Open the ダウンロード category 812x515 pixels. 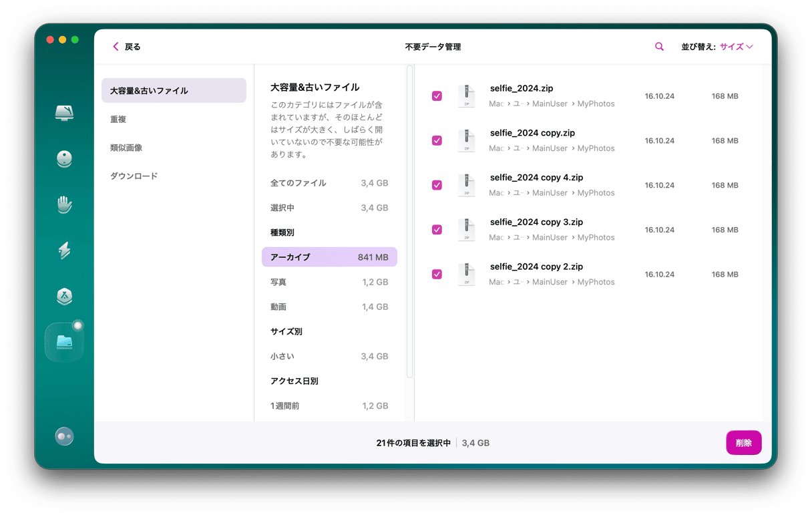[134, 176]
